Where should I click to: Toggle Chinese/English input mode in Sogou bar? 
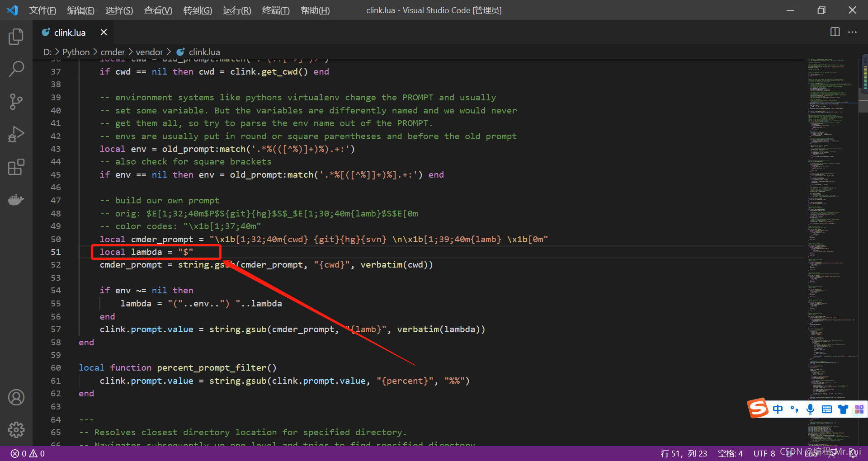coord(778,409)
